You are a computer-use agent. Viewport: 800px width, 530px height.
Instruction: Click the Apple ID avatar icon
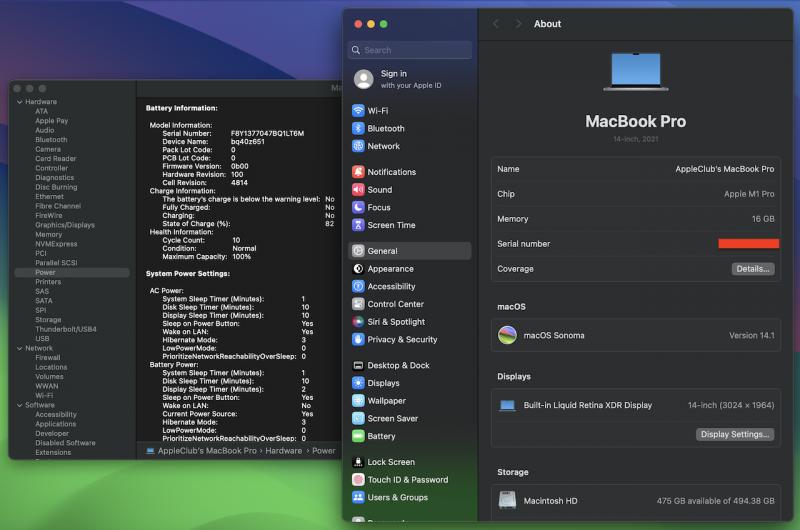363,79
